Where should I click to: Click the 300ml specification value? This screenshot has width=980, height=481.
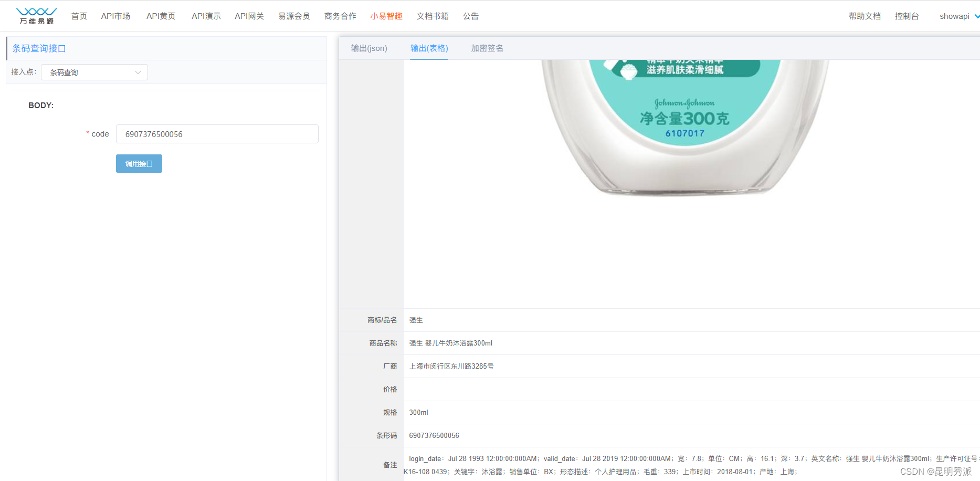coord(419,413)
